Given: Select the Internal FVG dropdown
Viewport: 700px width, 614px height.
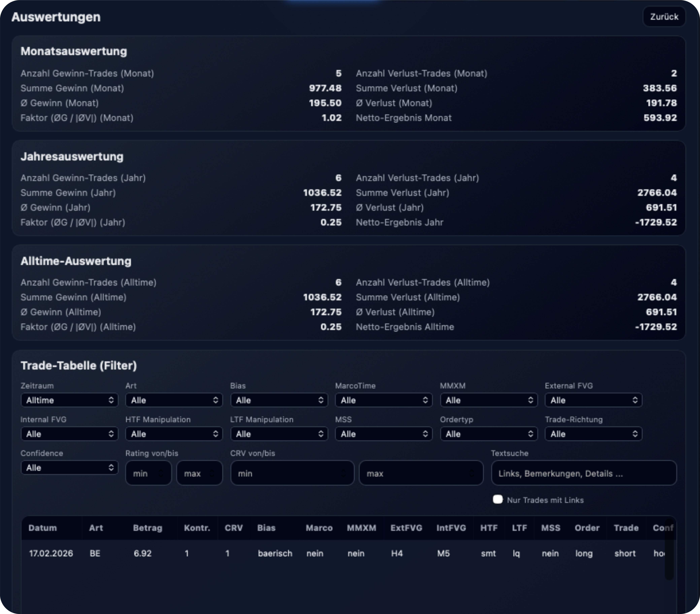Looking at the screenshot, I should point(70,434).
